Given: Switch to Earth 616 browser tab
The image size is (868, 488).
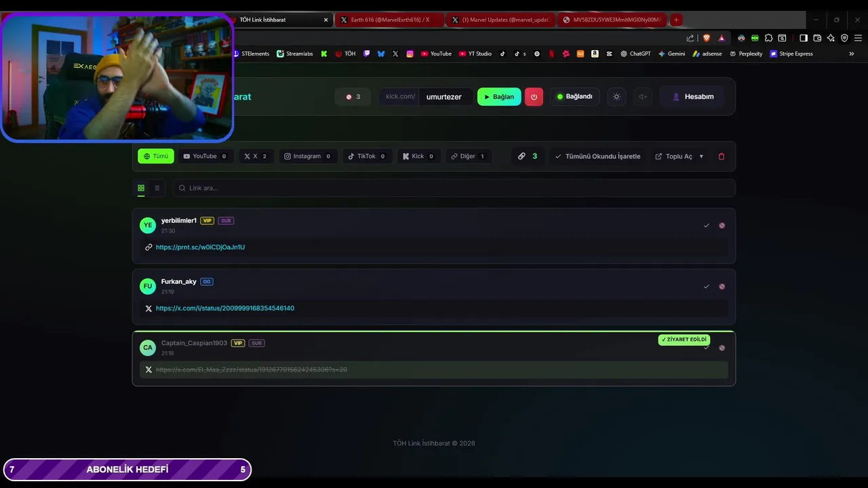Looking at the screenshot, I should (390, 20).
